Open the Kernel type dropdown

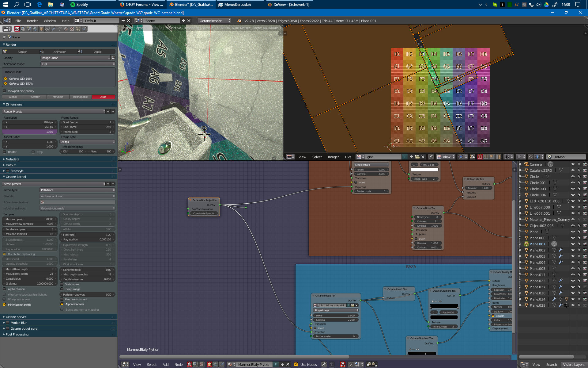pos(77,190)
